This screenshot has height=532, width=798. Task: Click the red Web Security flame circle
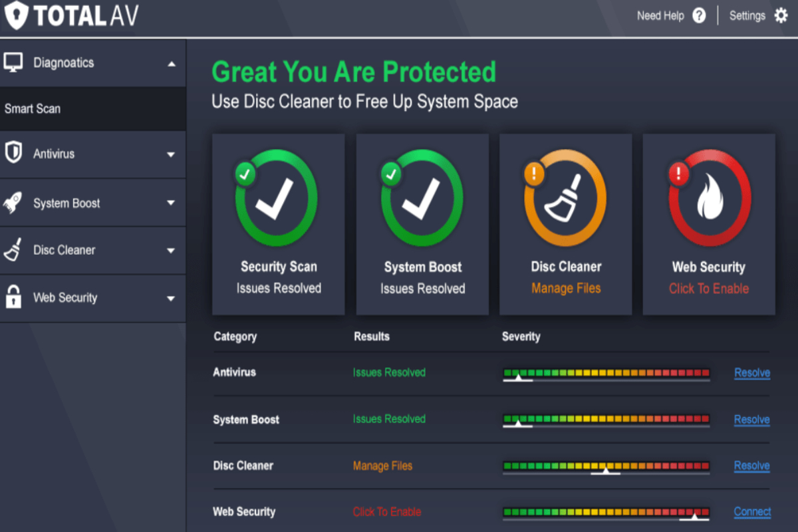710,199
